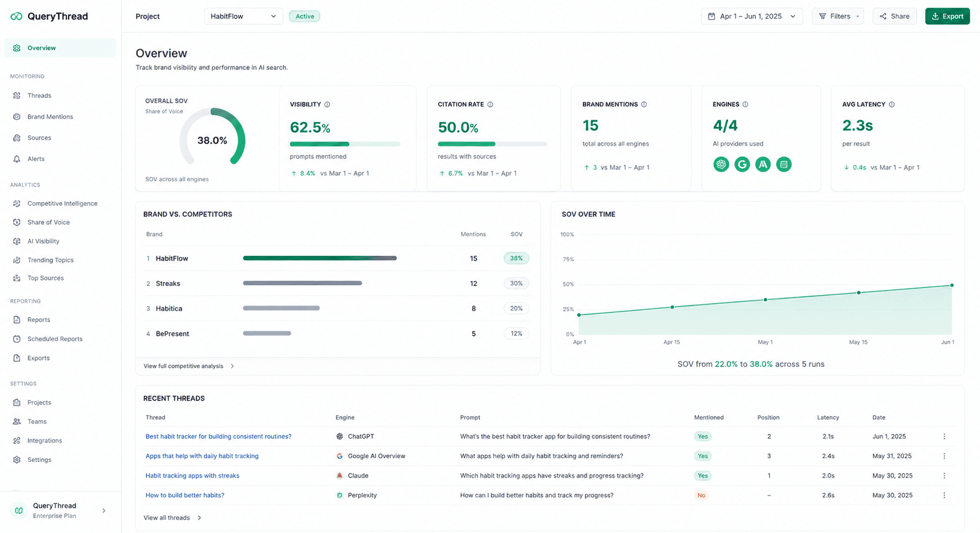Viewport: 980px width, 533px height.
Task: Open row menu for Jun 1, 2025 thread
Action: 944,437
